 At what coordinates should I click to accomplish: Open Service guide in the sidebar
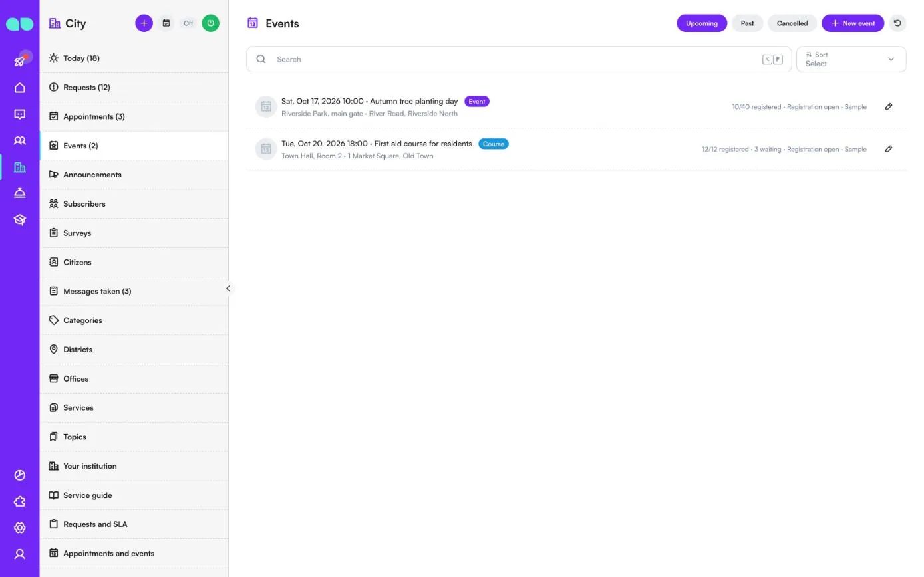134,495
